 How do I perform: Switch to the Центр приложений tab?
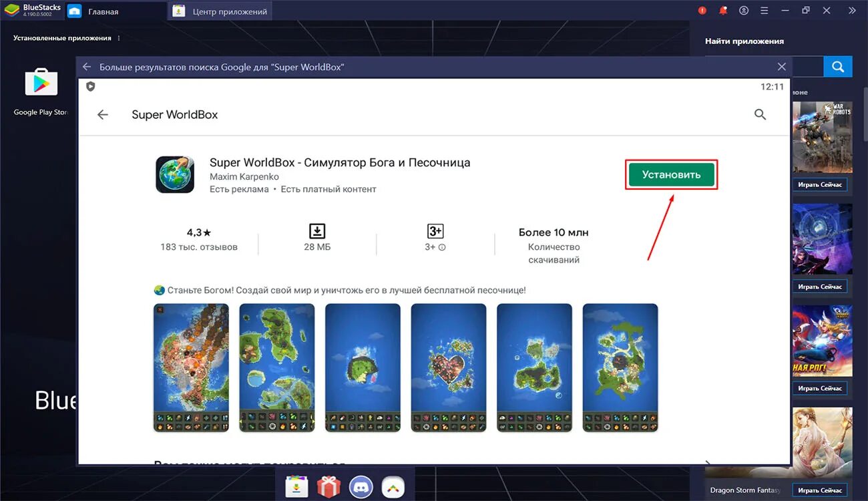click(x=220, y=11)
